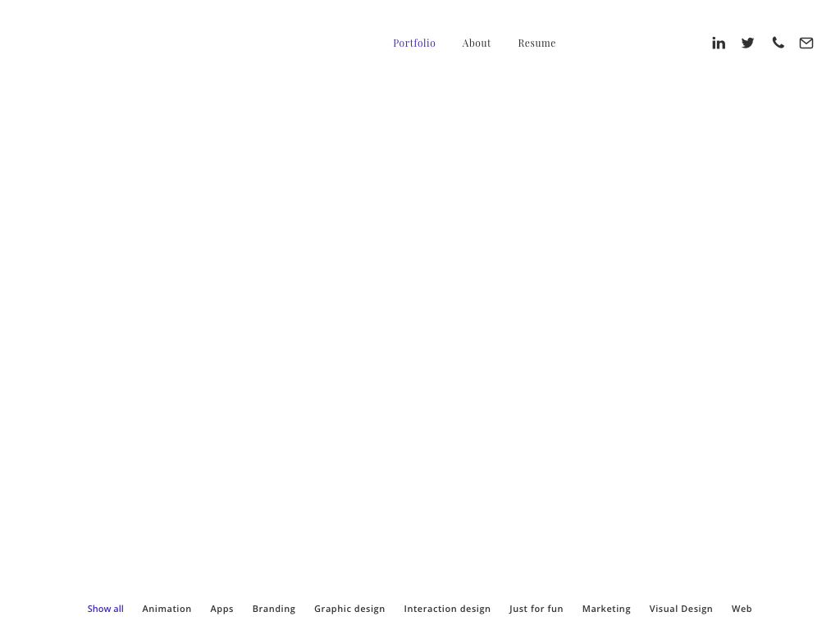
Task: Filter projects by Animation
Action: click(x=167, y=609)
